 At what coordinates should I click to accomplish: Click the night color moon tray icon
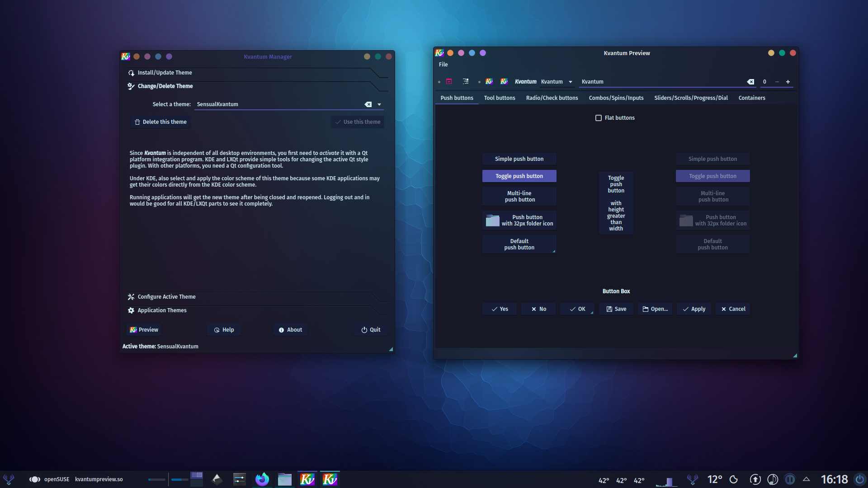(734, 479)
